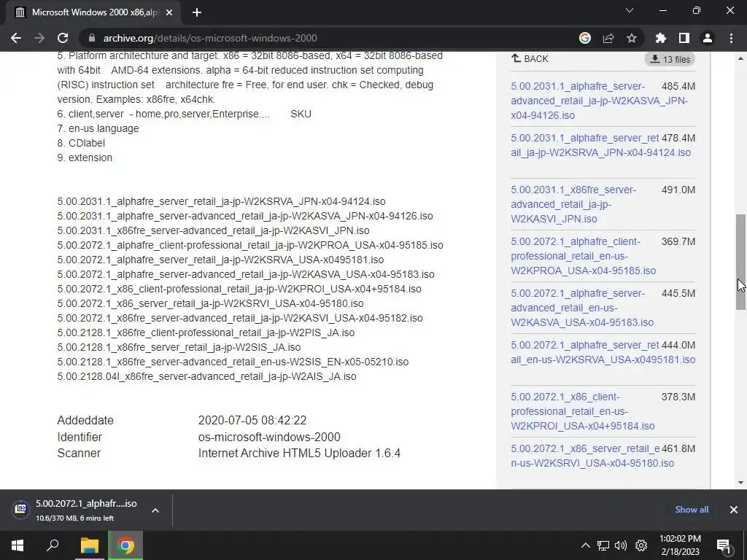
Task: Click the page vertical scrollbar thumb
Action: coord(741,262)
